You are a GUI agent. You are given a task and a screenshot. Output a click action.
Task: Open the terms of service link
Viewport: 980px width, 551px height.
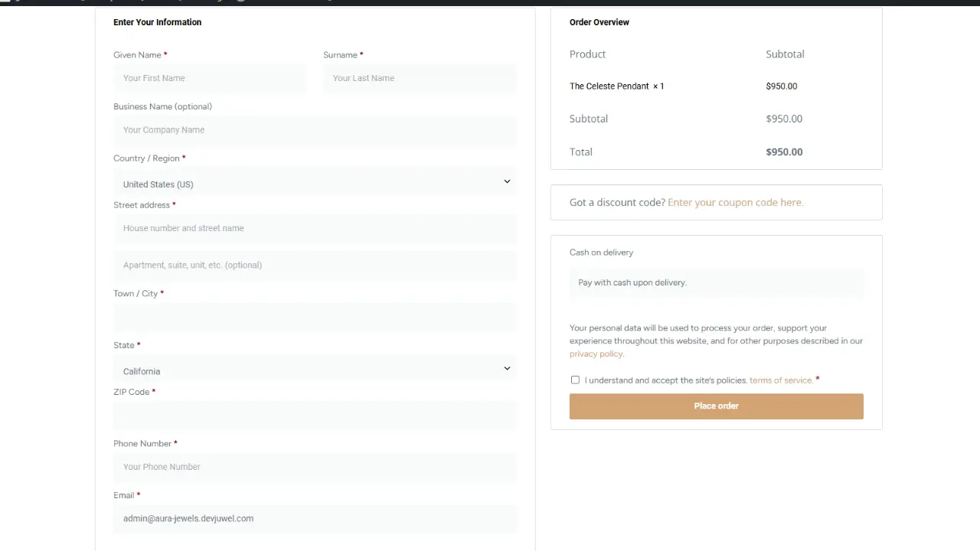click(780, 380)
